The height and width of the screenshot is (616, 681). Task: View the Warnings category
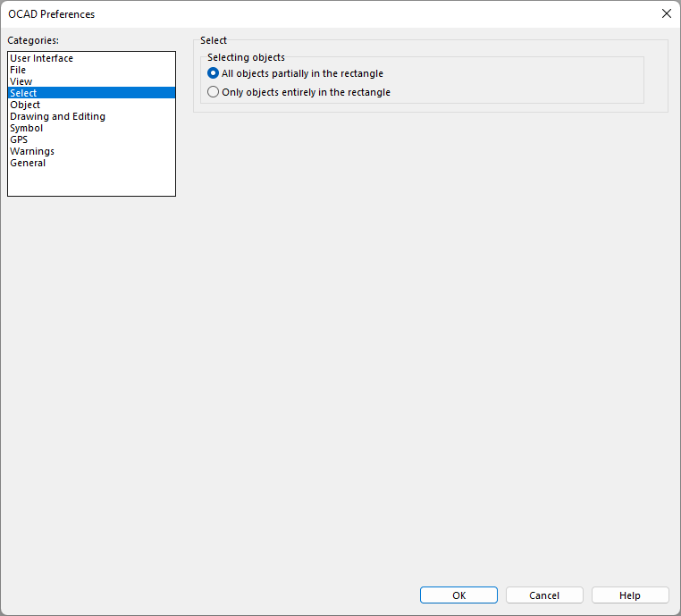[x=92, y=151]
